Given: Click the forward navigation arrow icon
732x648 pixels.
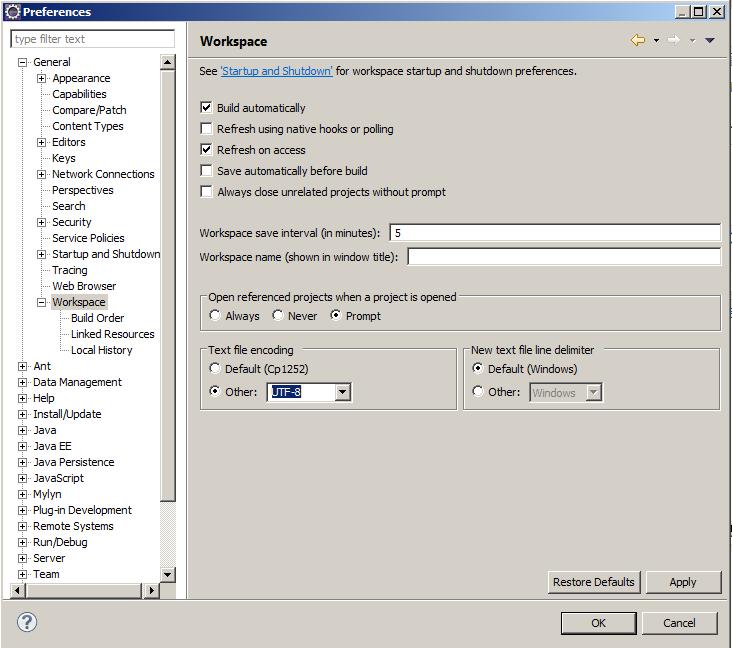Looking at the screenshot, I should pyautogui.click(x=673, y=41).
